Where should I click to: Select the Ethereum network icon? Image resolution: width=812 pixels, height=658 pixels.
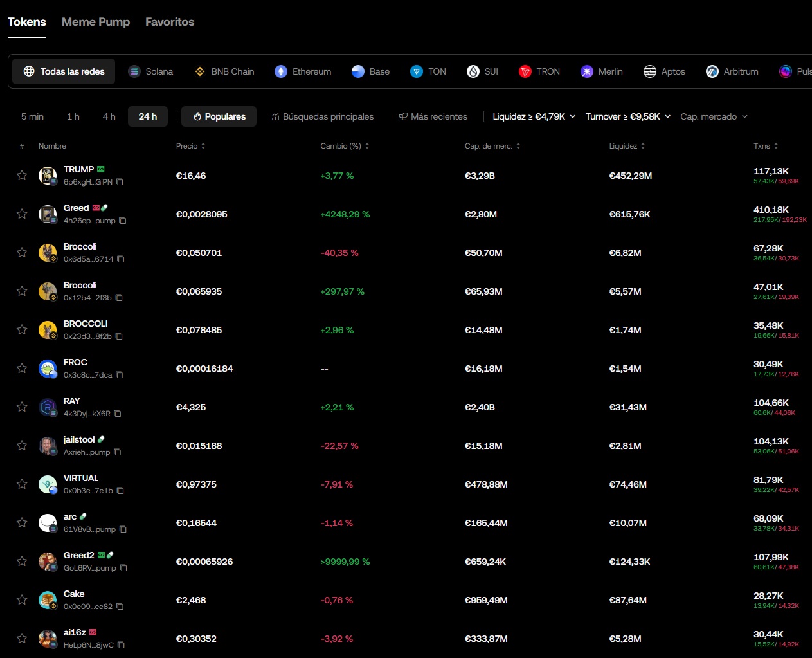point(281,71)
